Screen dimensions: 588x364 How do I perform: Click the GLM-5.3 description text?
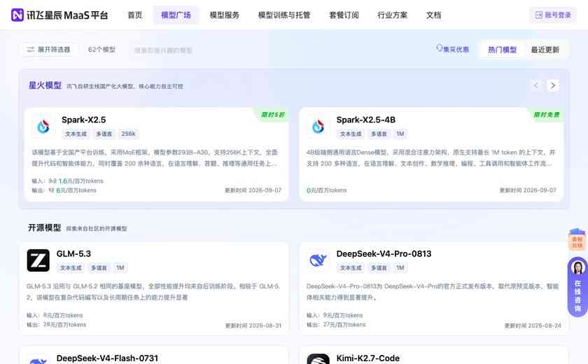point(153,292)
